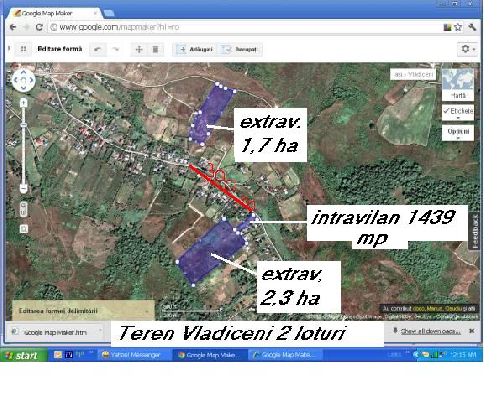Click the Hartă map type thumbnail
500x394 pixels.
(458, 84)
